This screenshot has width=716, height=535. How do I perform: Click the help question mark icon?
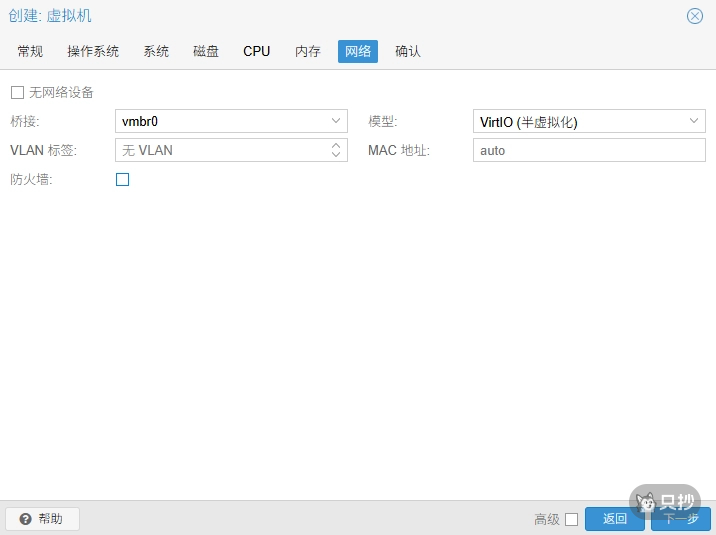[x=26, y=519]
